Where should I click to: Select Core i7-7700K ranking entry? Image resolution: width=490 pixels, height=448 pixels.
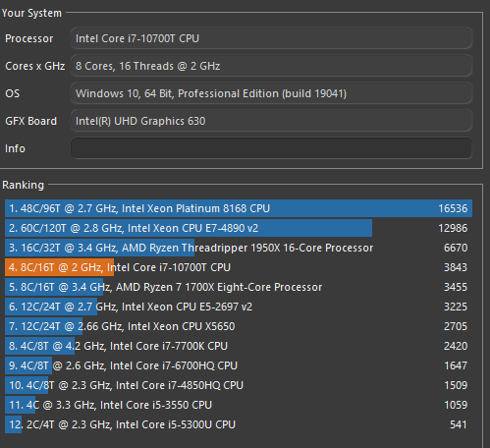click(239, 346)
